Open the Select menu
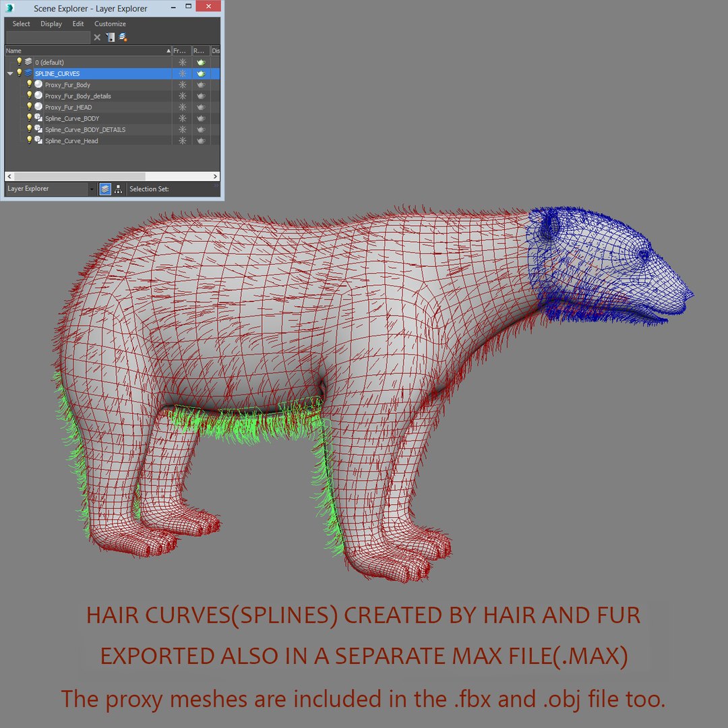The height and width of the screenshot is (728, 728). 21,24
